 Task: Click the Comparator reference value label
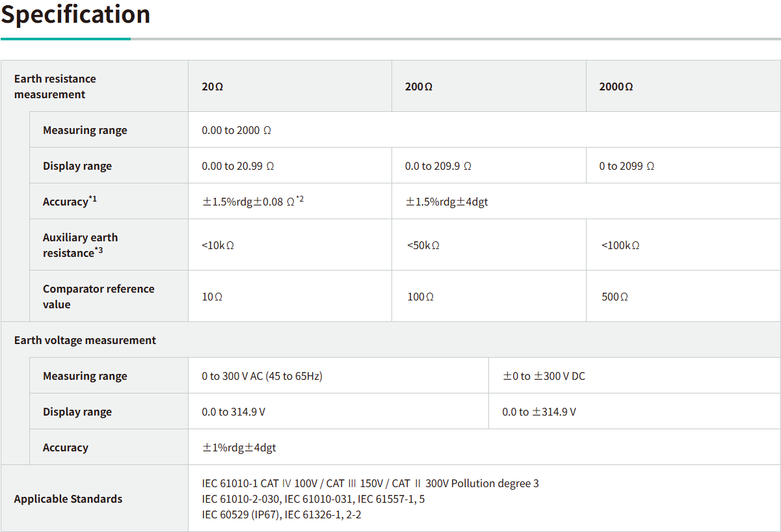(98, 297)
